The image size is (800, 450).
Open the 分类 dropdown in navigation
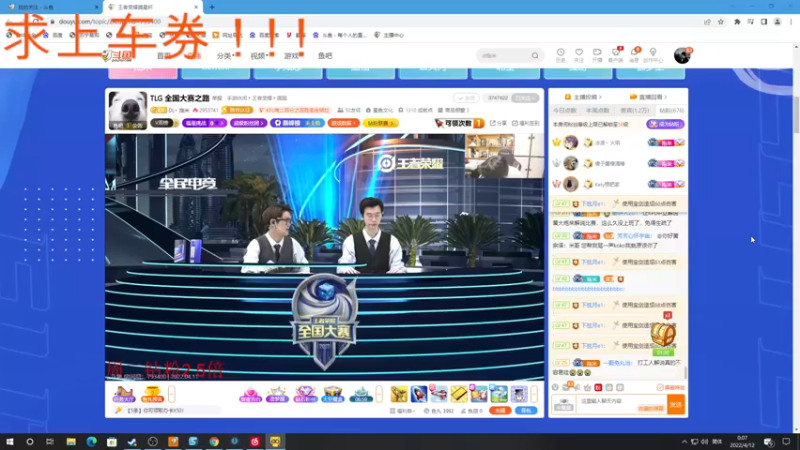[x=225, y=56]
